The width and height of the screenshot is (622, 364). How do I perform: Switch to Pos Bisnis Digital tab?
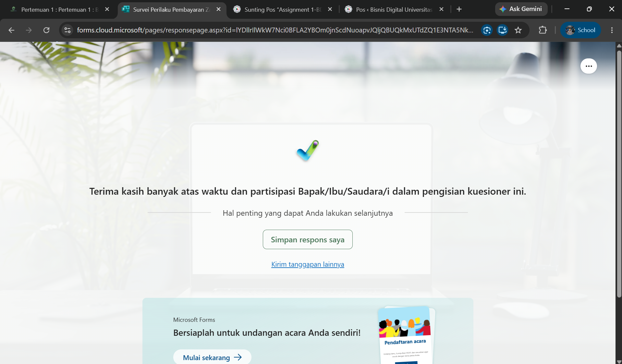point(394,9)
